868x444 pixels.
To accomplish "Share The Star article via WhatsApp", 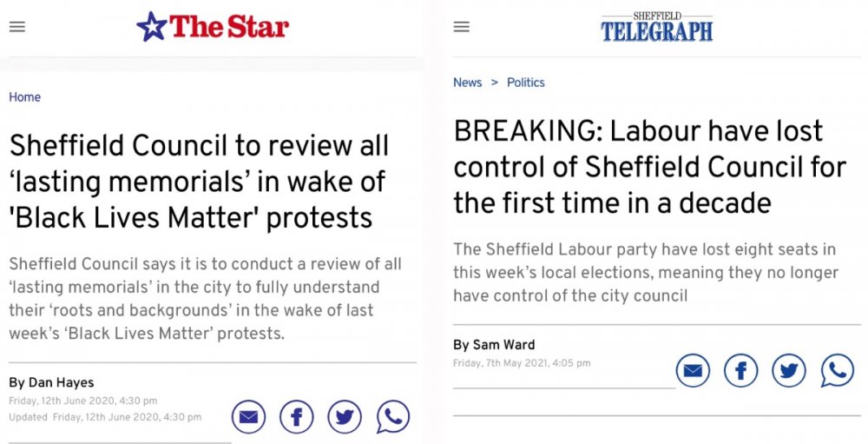I will 392,418.
